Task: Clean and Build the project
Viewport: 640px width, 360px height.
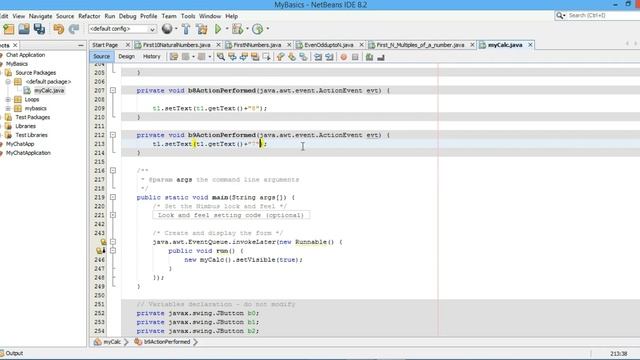Action: pos(202,29)
